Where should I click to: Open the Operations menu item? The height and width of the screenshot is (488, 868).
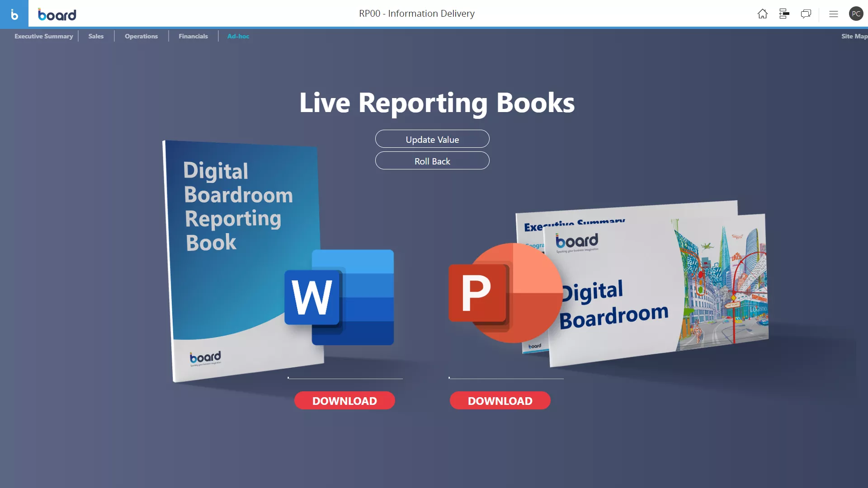pos(142,36)
